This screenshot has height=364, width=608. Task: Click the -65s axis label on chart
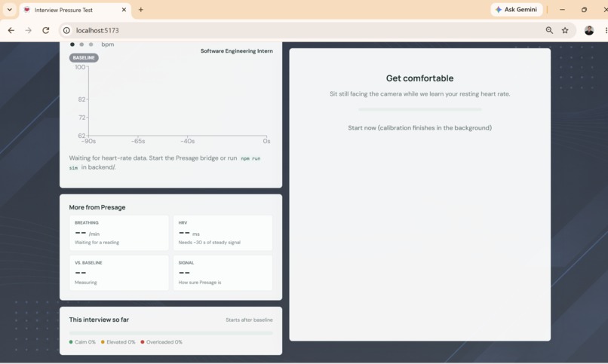138,142
